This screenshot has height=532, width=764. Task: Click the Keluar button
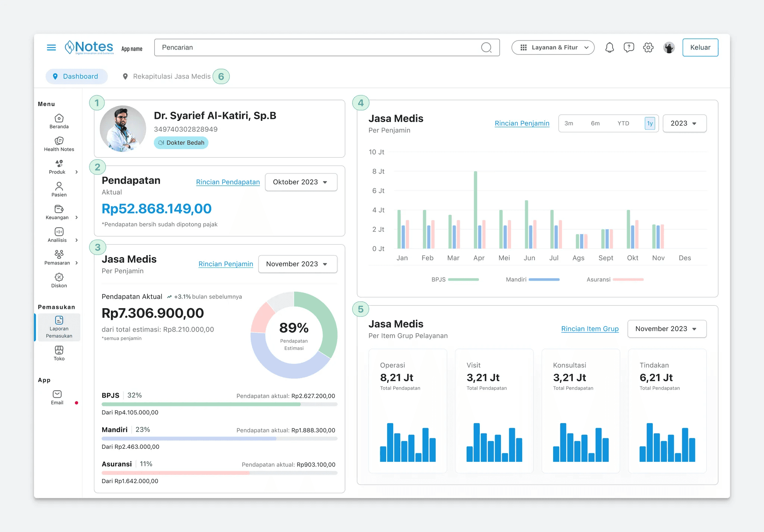pos(700,47)
